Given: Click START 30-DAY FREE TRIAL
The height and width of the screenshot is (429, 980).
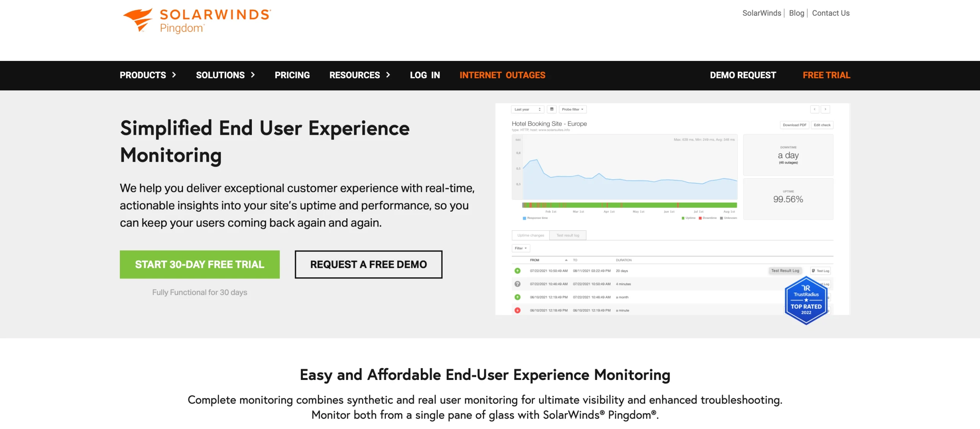Looking at the screenshot, I should [199, 264].
